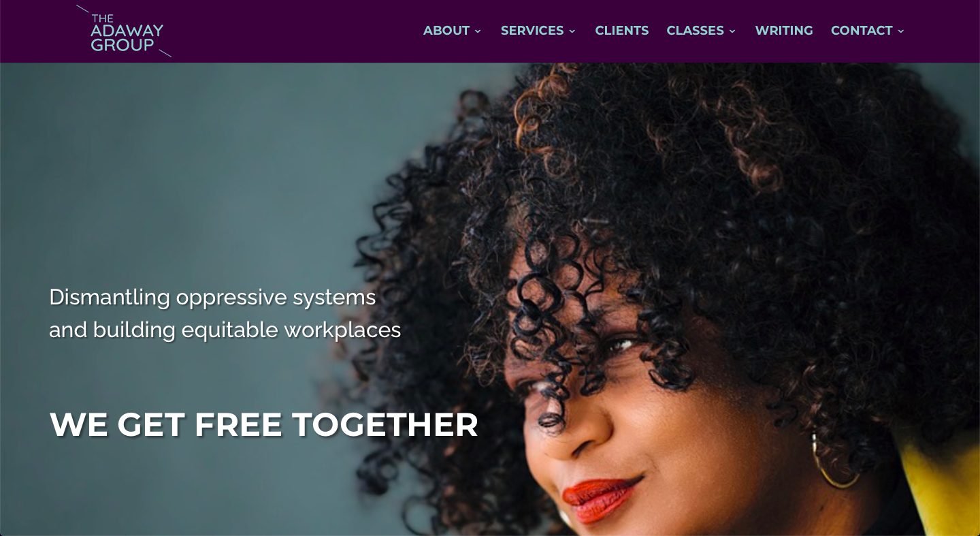Expand the arrow beside CONTACT
This screenshot has width=980, height=536.
901,31
